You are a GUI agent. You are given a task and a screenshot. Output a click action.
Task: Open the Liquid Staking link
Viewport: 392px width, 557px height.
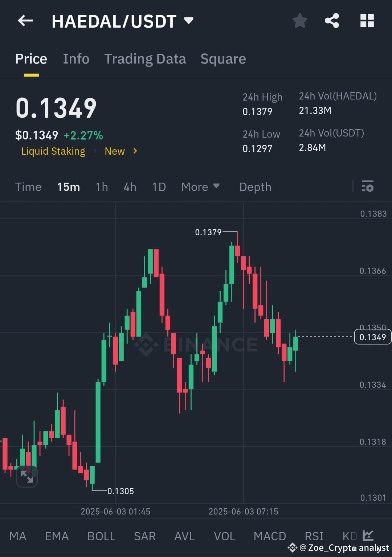(53, 151)
